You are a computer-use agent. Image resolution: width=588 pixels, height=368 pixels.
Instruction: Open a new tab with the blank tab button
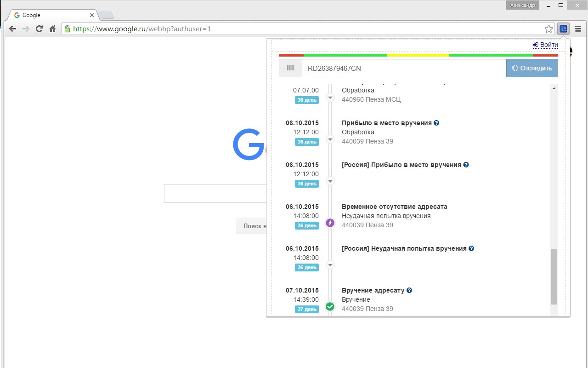[106, 16]
